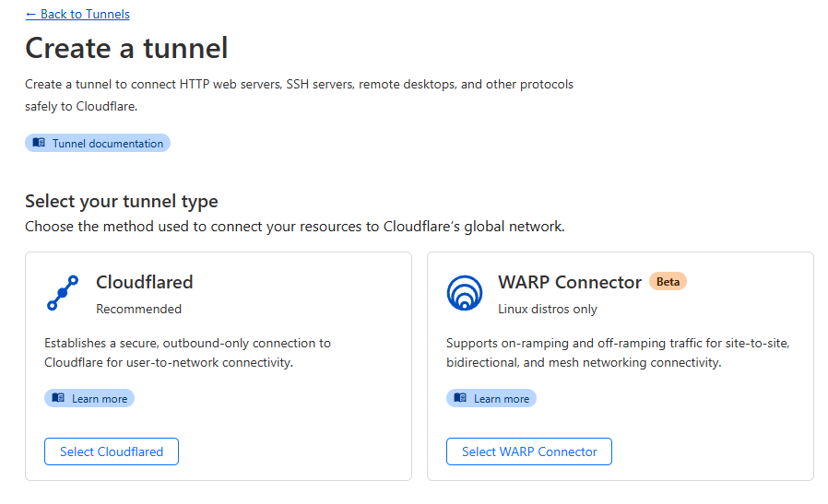This screenshot has width=828, height=504.
Task: Choose the Select Cloudflared button
Action: (112, 451)
